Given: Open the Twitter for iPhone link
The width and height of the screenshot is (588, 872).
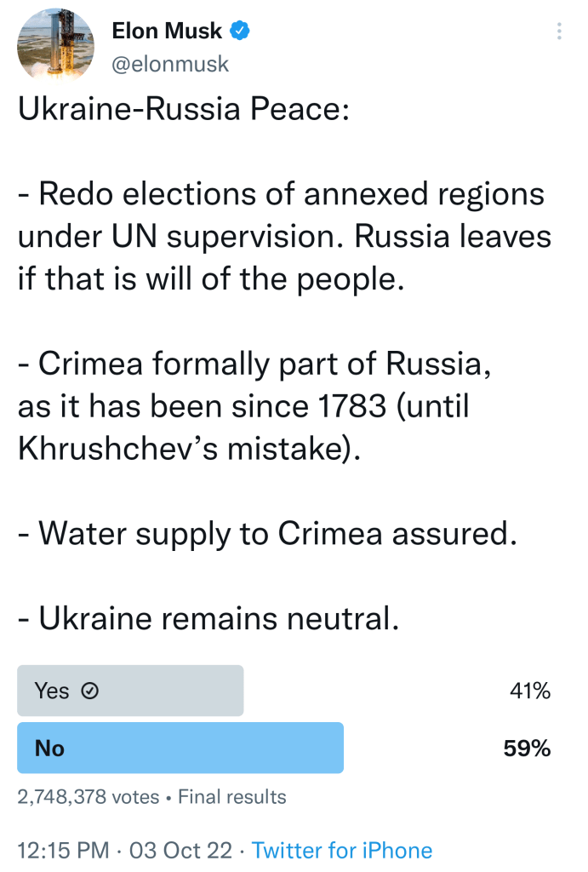Looking at the screenshot, I should tap(342, 850).
